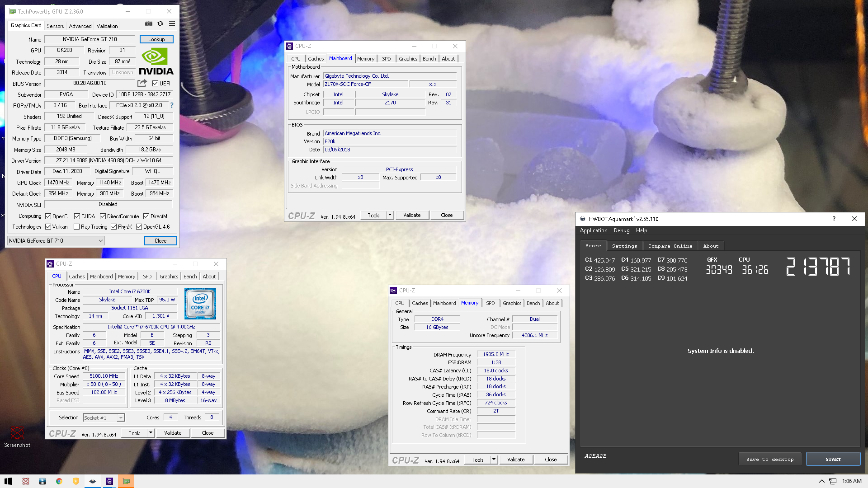Toggle the DirectML checkbox

[x=146, y=216]
